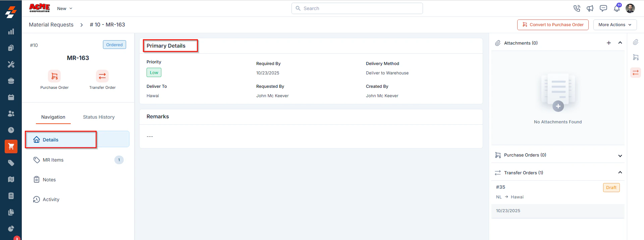644x240 pixels.
Task: Expand the Purchase Orders section chevron
Action: click(x=620, y=156)
